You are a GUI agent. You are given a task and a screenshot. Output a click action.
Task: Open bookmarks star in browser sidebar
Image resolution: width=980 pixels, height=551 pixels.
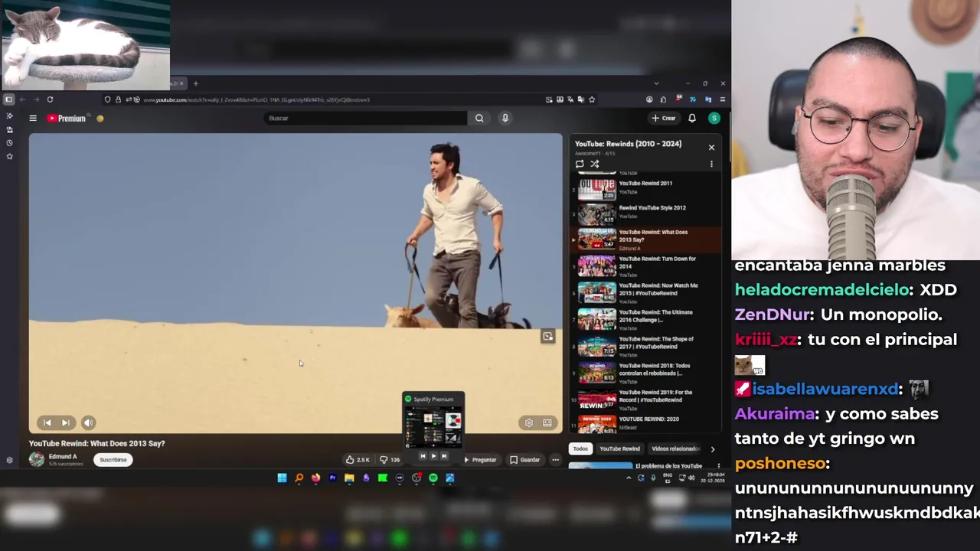tap(9, 156)
